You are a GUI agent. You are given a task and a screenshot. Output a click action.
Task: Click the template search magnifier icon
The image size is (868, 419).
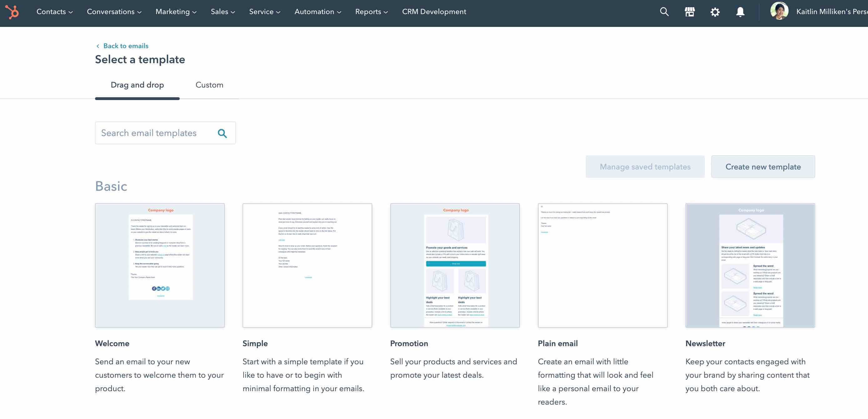tap(222, 133)
